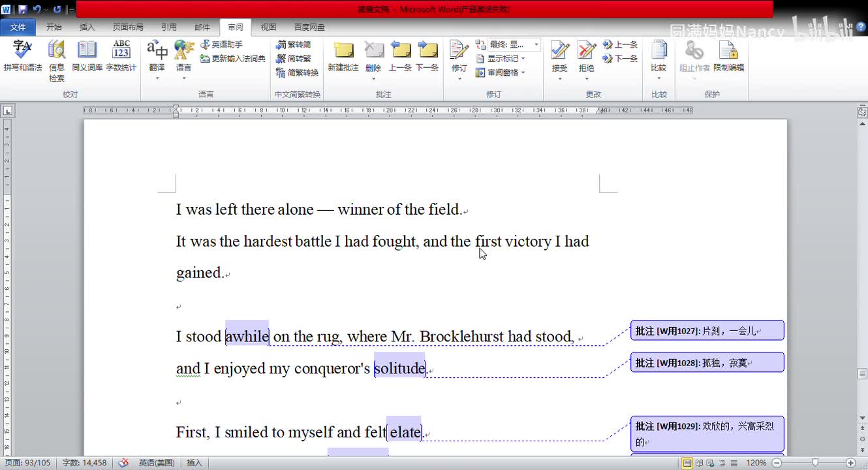This screenshot has height=470, width=868.
Task: Toggle the vertical ruler display button
Action: point(862,112)
